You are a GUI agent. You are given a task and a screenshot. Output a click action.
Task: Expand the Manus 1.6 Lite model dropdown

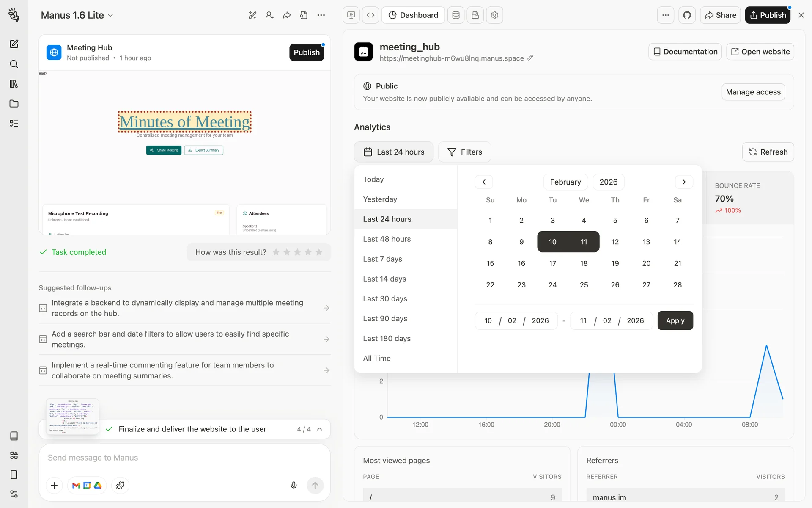pos(77,15)
